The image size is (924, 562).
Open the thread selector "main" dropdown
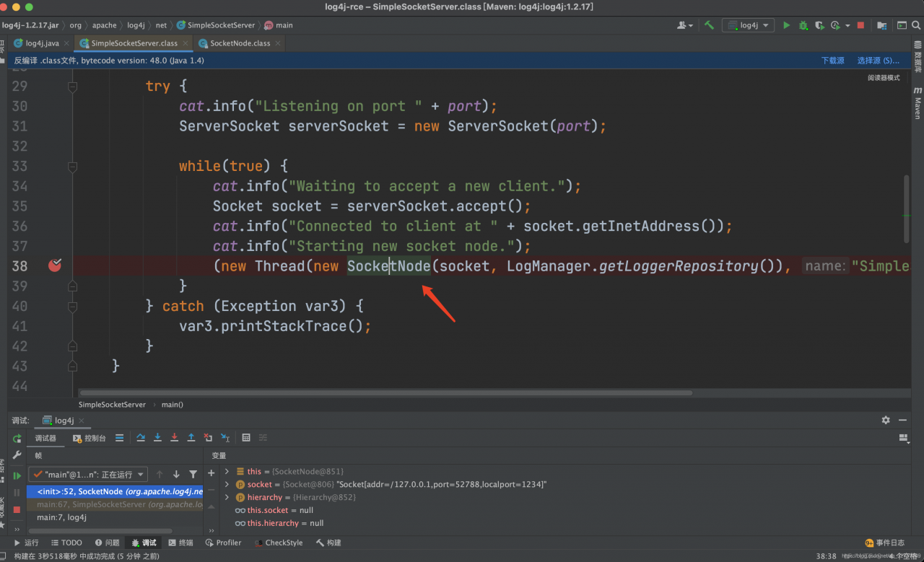[x=88, y=474]
